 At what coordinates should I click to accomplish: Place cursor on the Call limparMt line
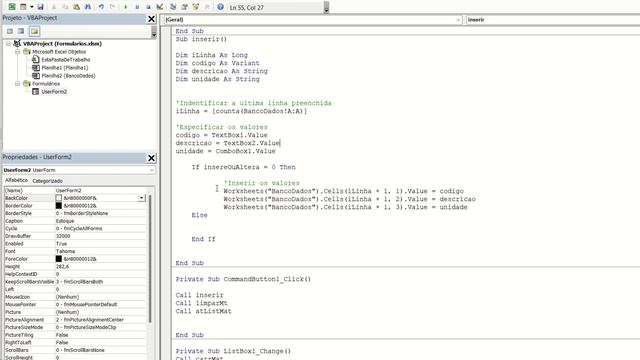pyautogui.click(x=202, y=303)
